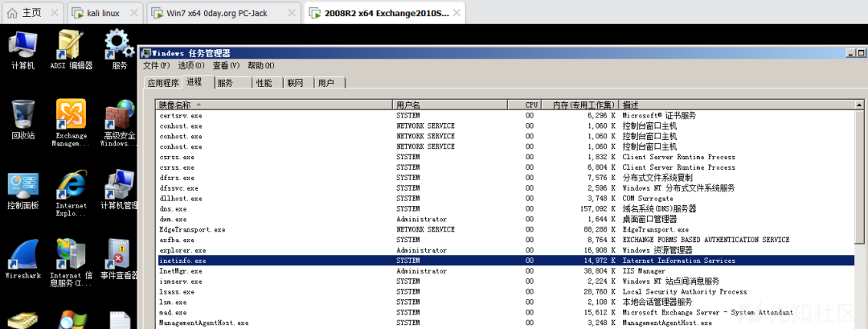This screenshot has width=868, height=329.
Task: Sort by 内存(专用工作集) column header
Action: click(x=579, y=105)
